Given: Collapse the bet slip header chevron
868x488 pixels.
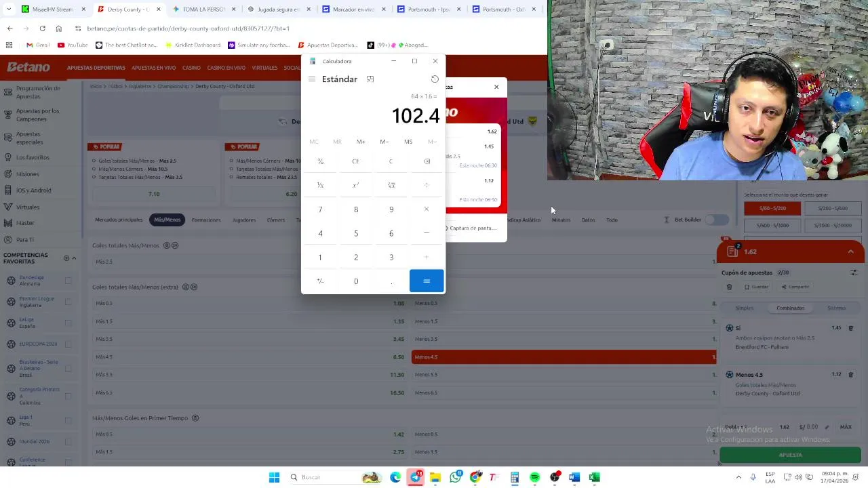Looking at the screenshot, I should click(850, 251).
